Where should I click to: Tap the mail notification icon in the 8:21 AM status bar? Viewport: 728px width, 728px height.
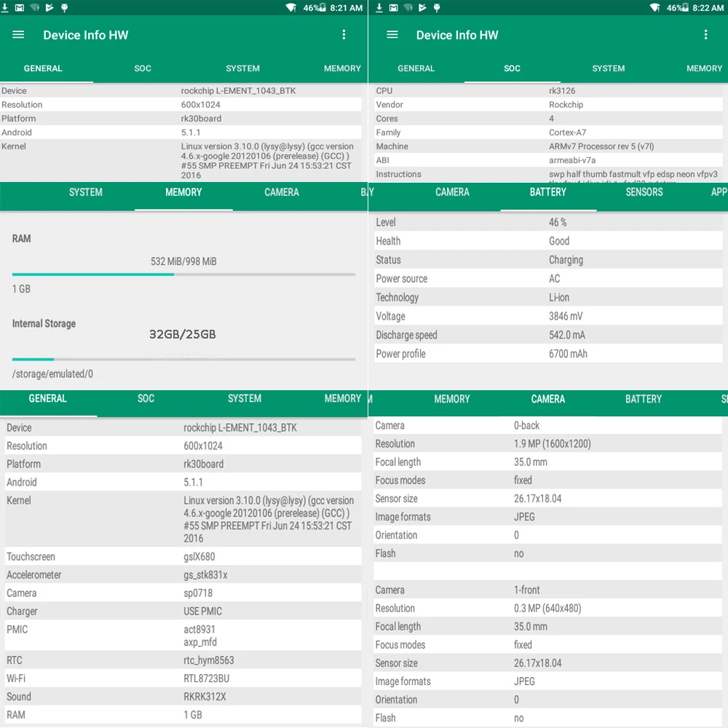pos(20,7)
